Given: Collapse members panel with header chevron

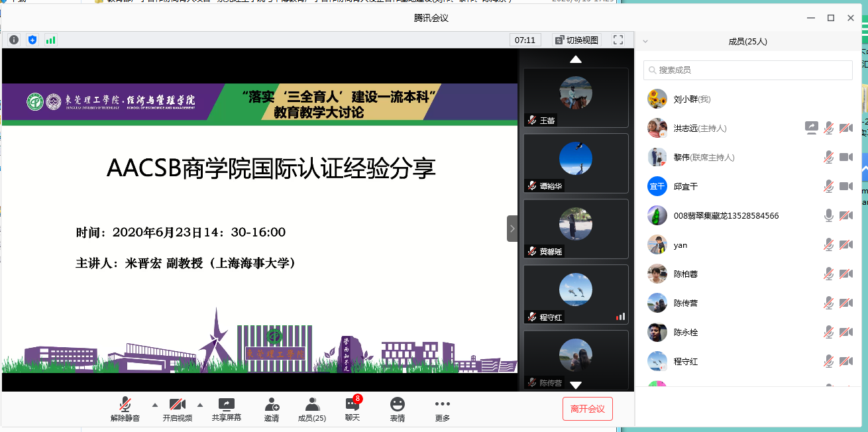Looking at the screenshot, I should (645, 41).
